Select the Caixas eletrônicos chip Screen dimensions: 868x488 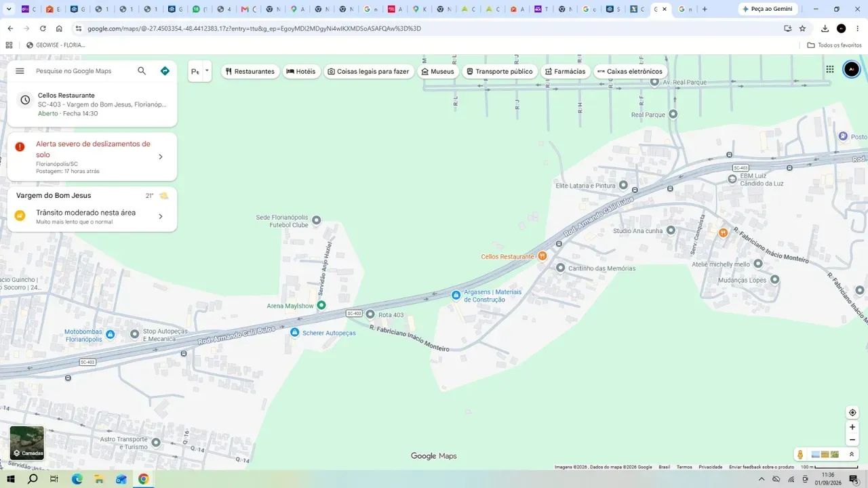[x=630, y=71]
